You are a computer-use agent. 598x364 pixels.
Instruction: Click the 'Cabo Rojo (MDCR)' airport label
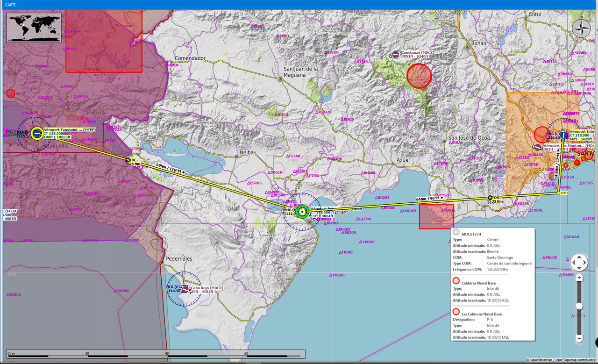click(207, 288)
